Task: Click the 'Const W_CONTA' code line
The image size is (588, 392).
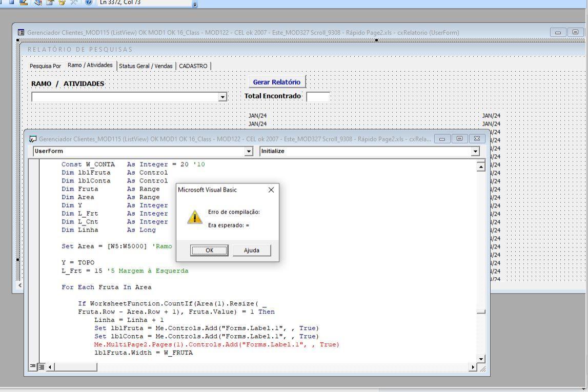Action: tap(133, 164)
